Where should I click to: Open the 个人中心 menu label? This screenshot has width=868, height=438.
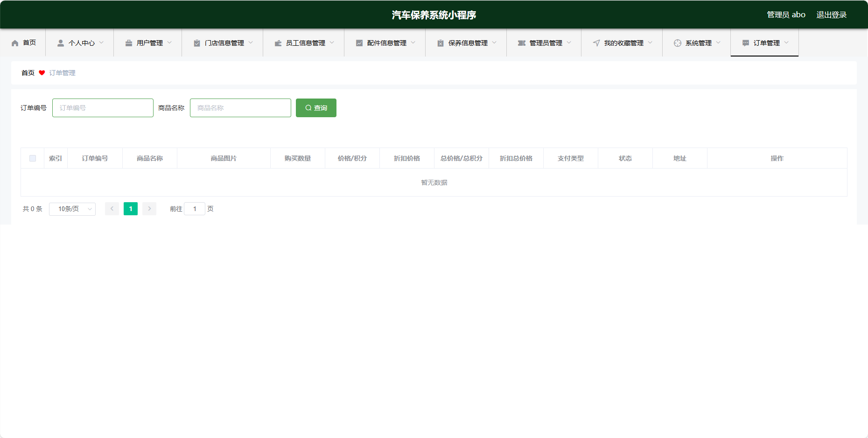(82, 43)
